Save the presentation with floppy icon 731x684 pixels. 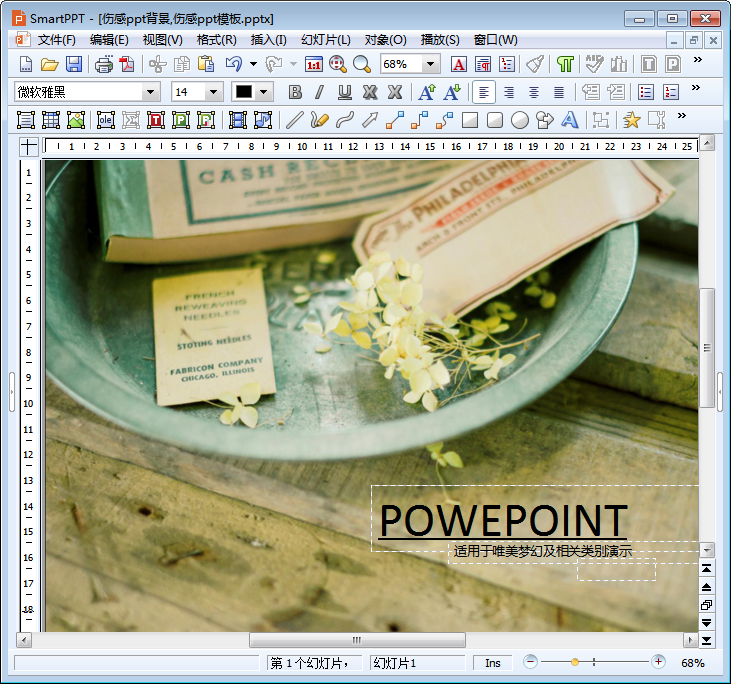click(74, 64)
